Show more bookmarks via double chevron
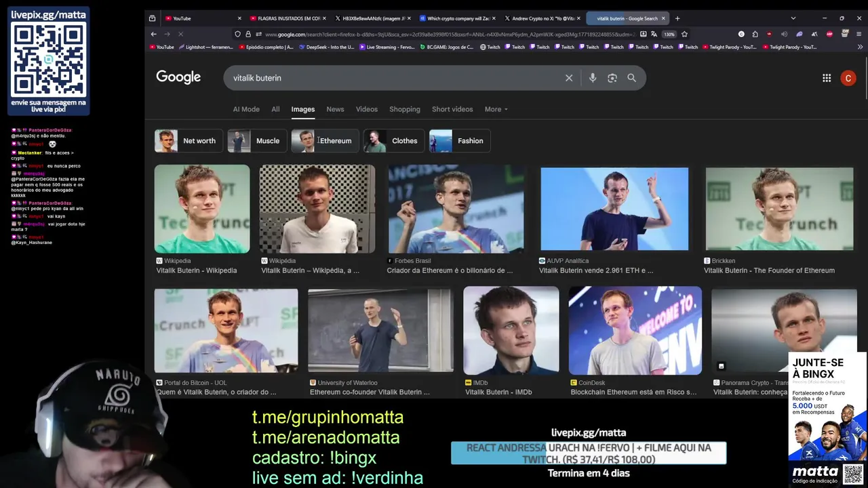 pos(859,47)
